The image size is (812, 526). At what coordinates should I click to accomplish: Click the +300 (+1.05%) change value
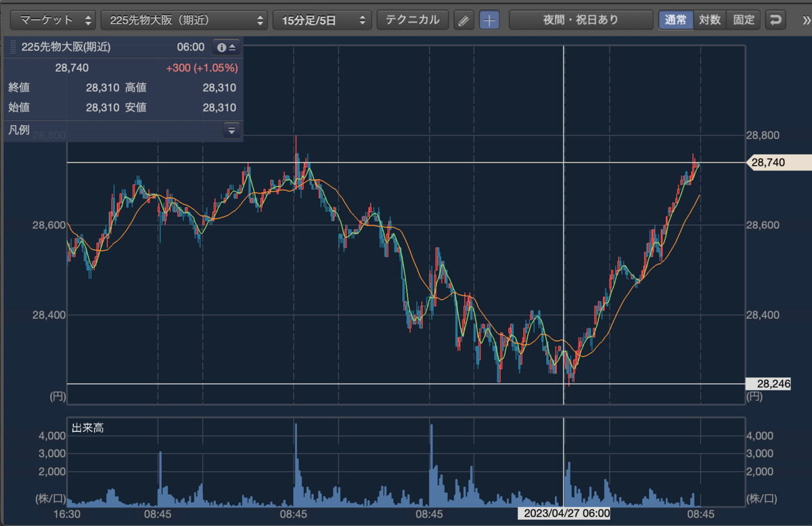click(x=202, y=68)
